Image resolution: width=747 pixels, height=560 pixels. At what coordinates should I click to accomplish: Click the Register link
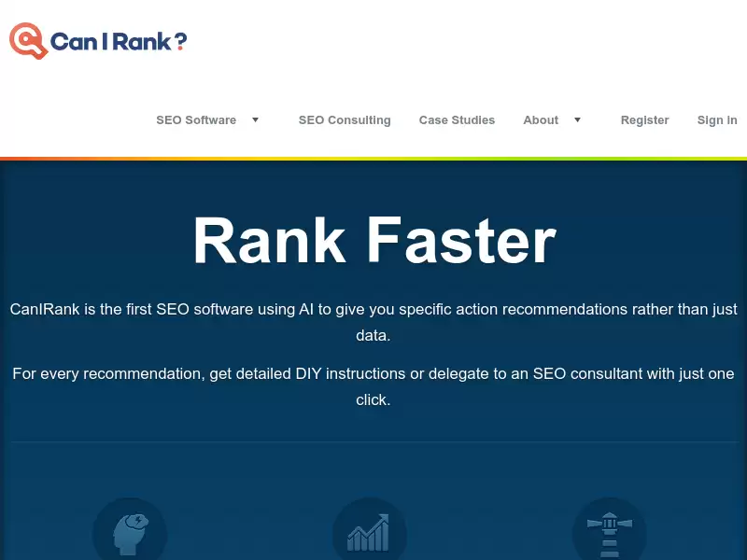point(644,120)
